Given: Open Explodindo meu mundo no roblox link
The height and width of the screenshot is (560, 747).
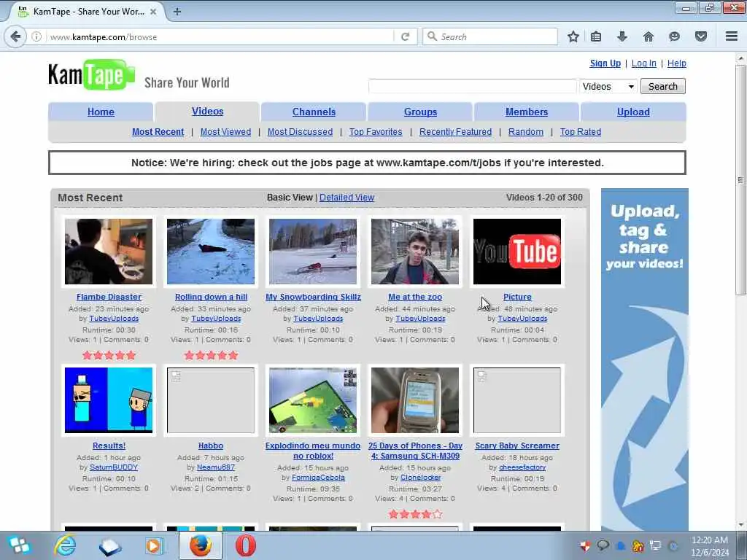Looking at the screenshot, I should pyautogui.click(x=313, y=451).
